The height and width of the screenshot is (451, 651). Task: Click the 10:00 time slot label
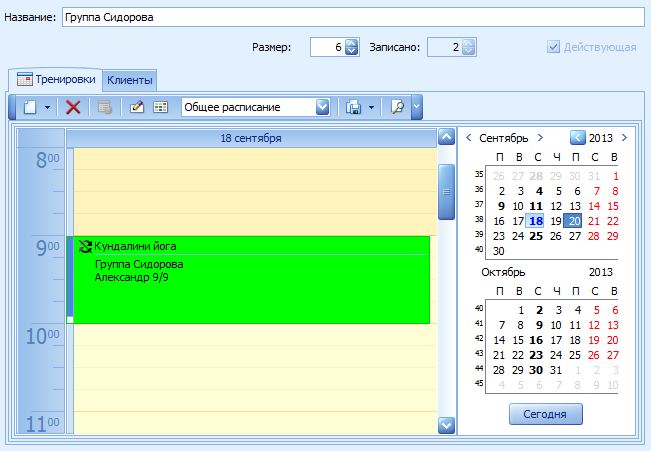pos(42,336)
